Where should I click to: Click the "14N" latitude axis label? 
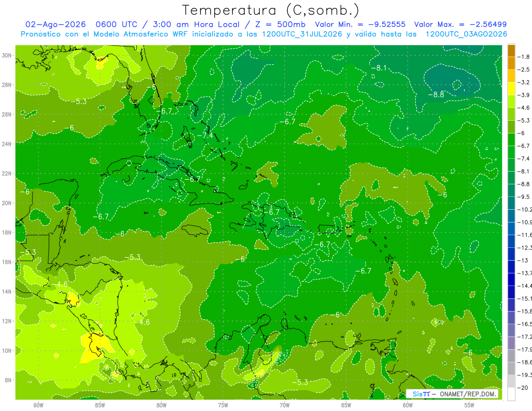[x=7, y=291]
